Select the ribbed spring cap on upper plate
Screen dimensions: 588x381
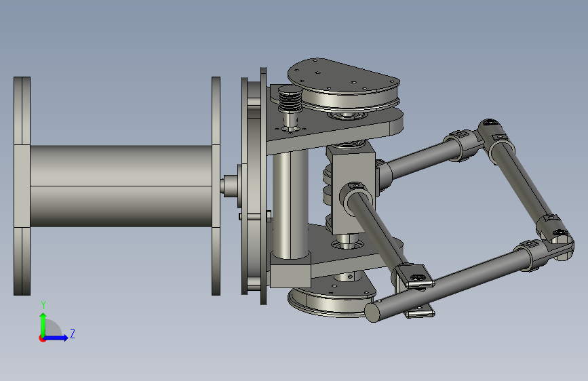(290, 98)
